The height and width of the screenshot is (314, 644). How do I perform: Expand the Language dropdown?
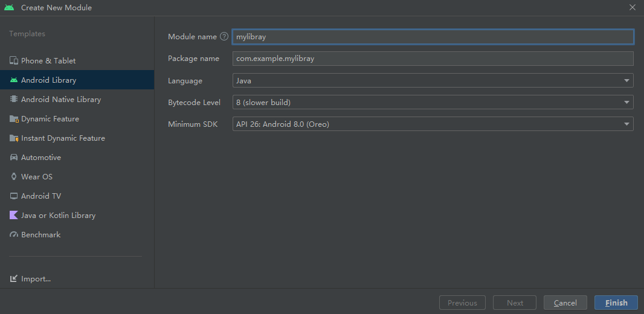tap(433, 80)
